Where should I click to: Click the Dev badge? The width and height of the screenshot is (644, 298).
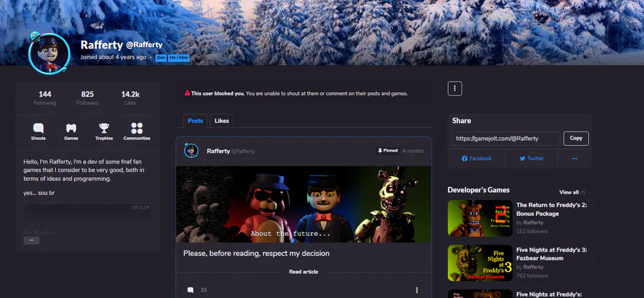point(161,58)
